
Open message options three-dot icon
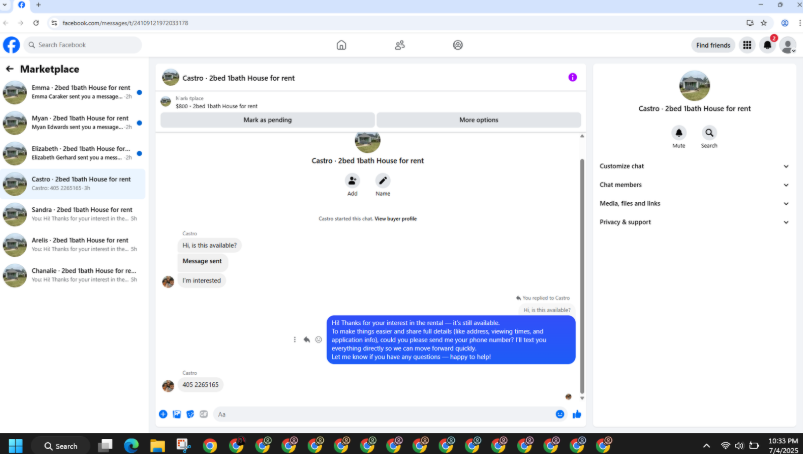[294, 339]
